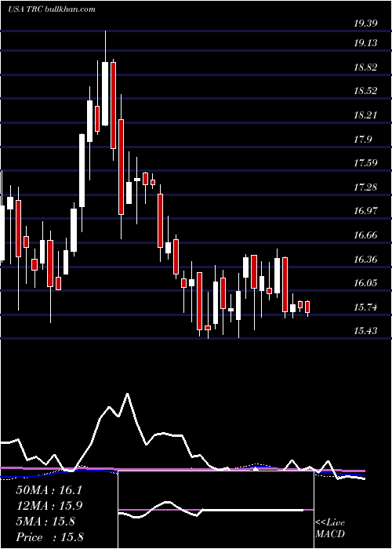Click the 17.9 price label
The image size is (392, 549).
[x=362, y=140]
